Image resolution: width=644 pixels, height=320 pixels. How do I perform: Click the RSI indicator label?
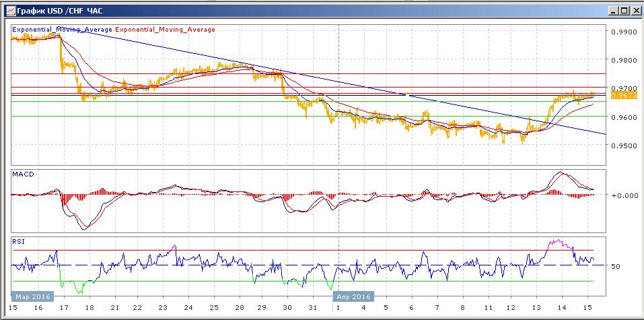[19, 241]
